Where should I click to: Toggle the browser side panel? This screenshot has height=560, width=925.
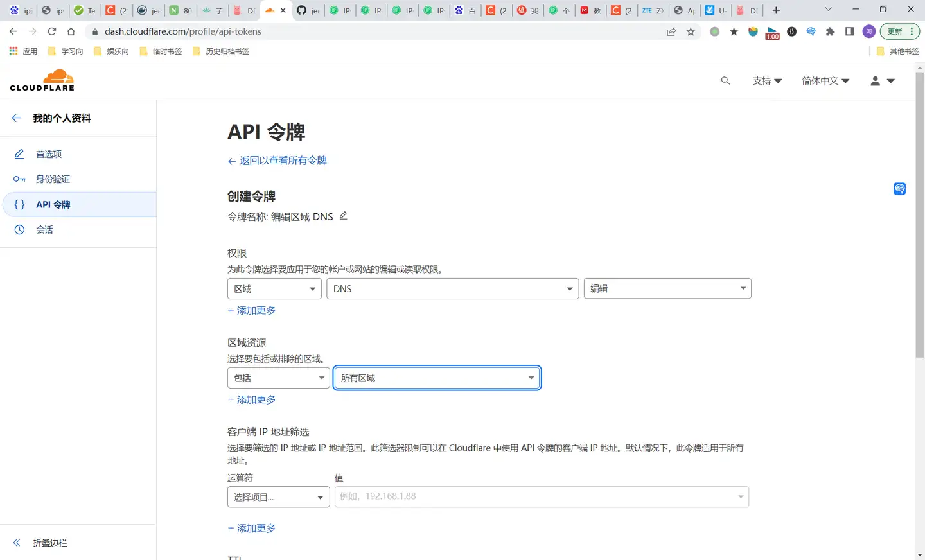[849, 31]
